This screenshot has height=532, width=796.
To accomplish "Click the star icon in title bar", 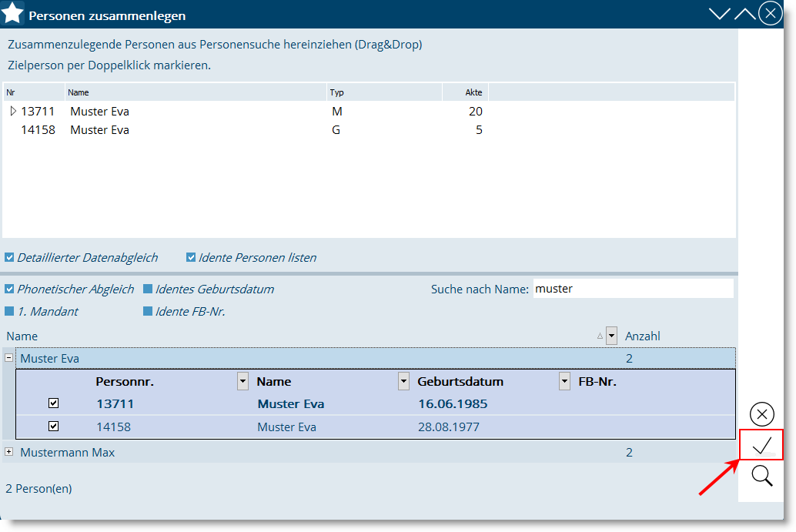I will pyautogui.click(x=12, y=12).
